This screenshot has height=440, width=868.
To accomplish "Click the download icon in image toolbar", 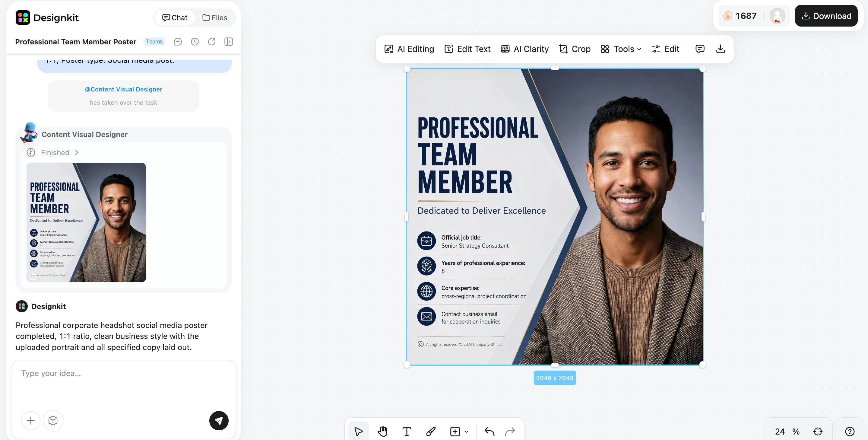I will tap(721, 49).
